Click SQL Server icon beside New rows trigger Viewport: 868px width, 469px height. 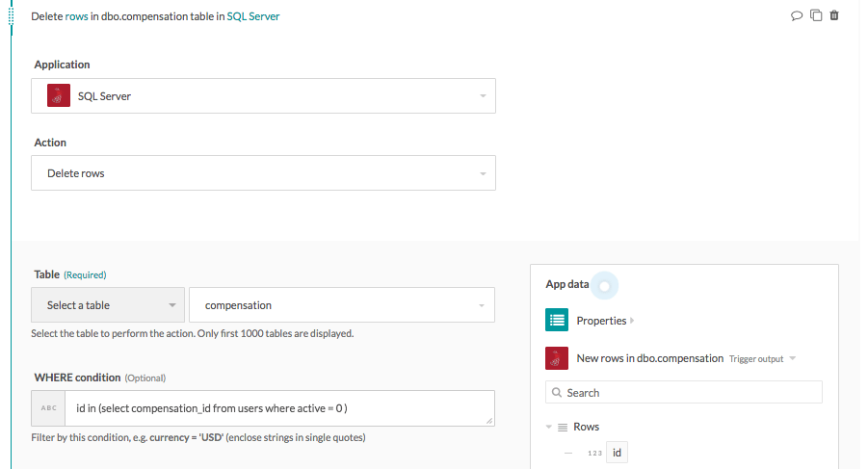[557, 358]
